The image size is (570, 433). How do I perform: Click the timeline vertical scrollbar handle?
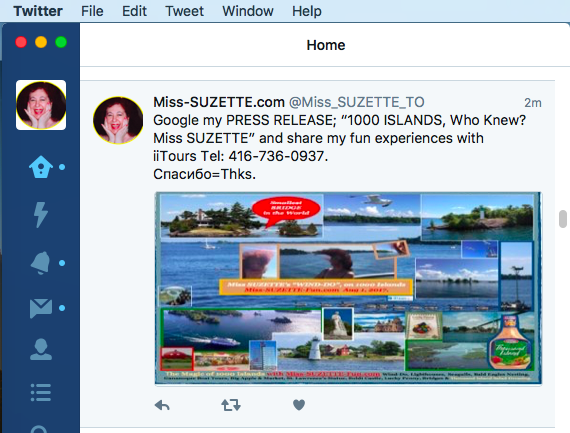coord(563,219)
